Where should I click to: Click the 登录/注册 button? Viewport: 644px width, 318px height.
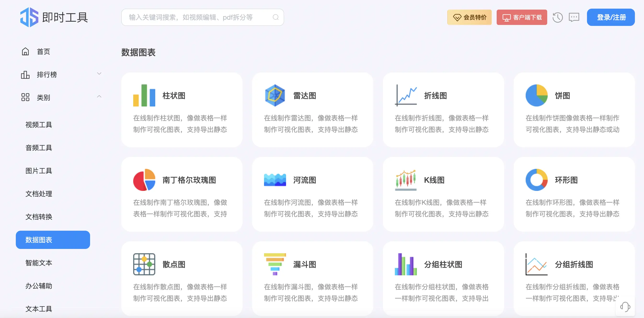coord(610,17)
